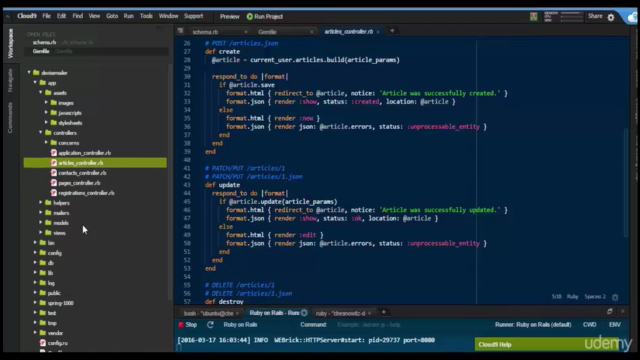
Task: Open the editor tab list menu icon
Action: coord(180,31)
